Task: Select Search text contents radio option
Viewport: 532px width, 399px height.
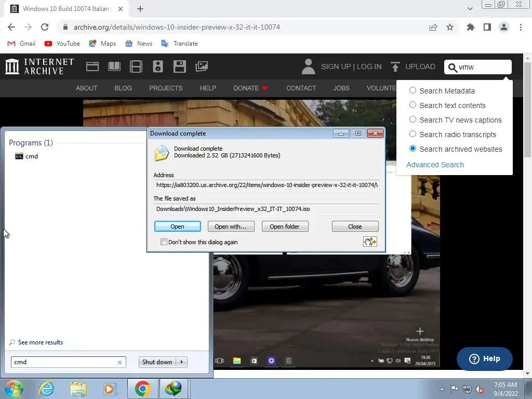Action: click(413, 105)
